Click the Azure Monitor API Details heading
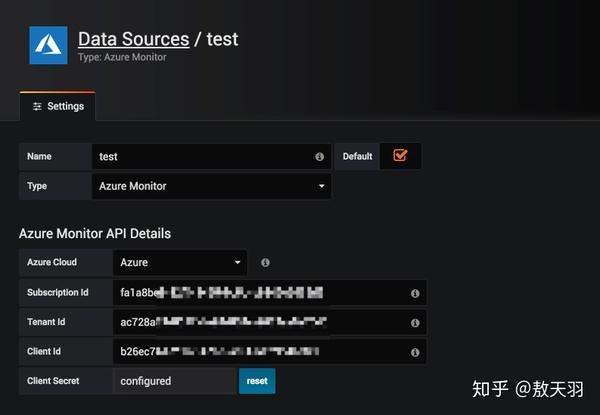Viewport: 600px width, 415px height. (95, 233)
